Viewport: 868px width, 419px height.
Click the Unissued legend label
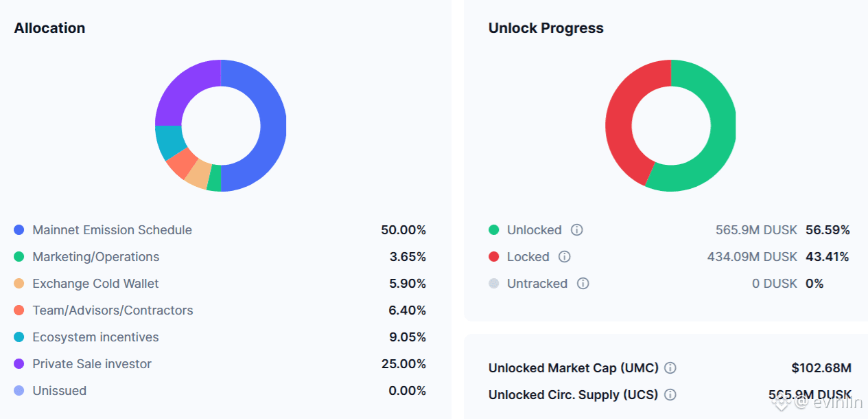(60, 391)
